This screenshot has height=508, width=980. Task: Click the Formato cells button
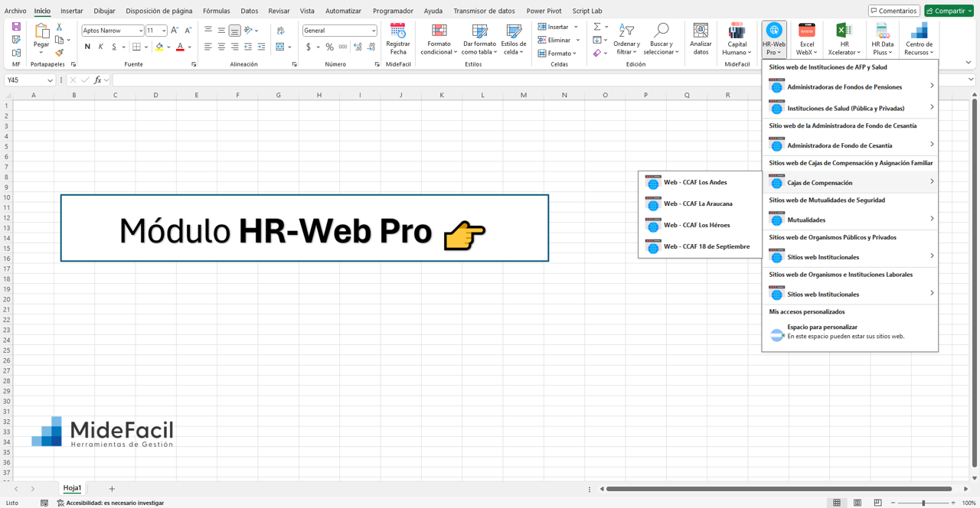click(557, 53)
